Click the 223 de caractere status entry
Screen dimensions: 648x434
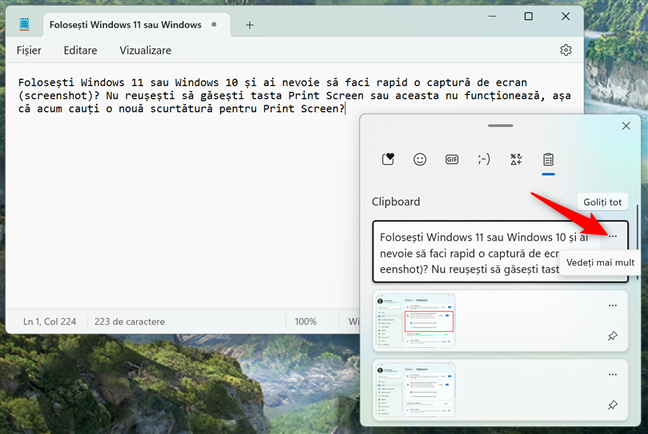129,322
